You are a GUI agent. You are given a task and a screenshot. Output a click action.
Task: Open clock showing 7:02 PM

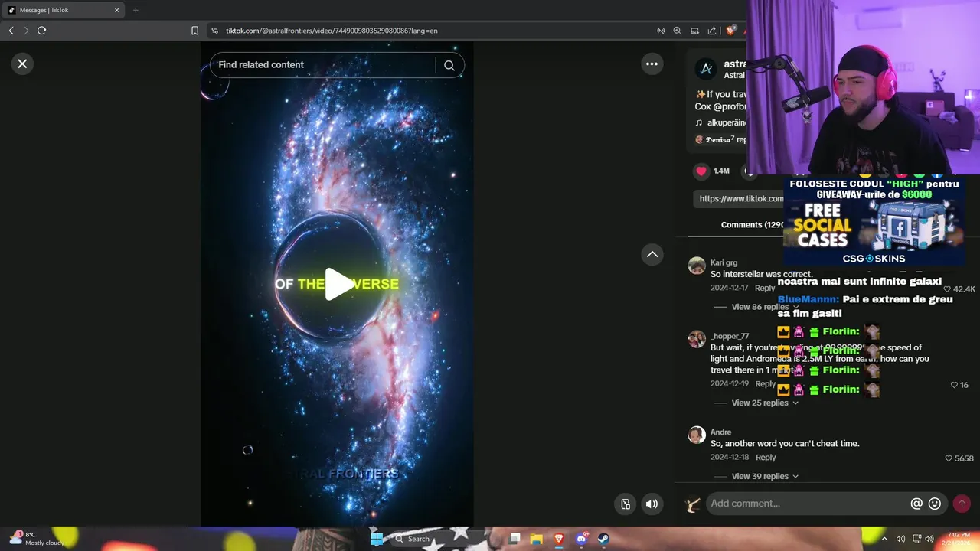958,539
